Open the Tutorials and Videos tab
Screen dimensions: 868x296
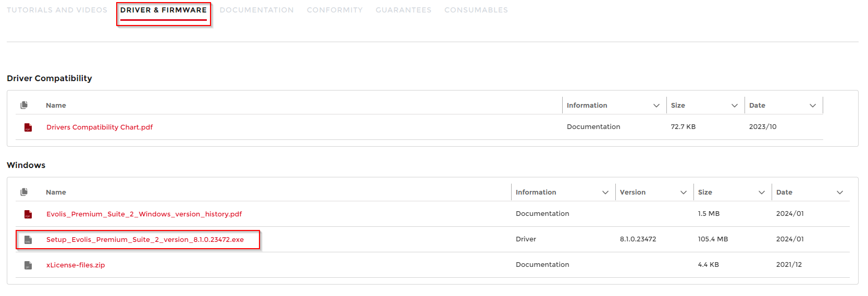click(57, 10)
